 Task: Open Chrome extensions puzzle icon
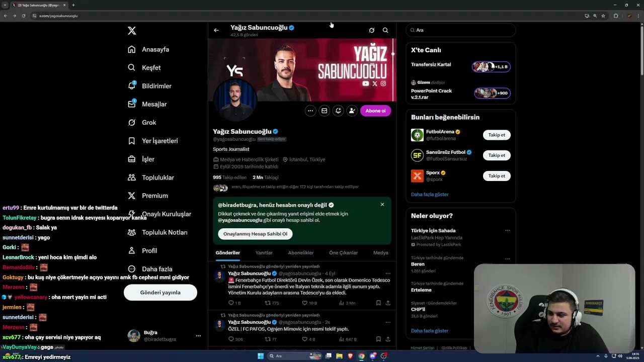(616, 16)
